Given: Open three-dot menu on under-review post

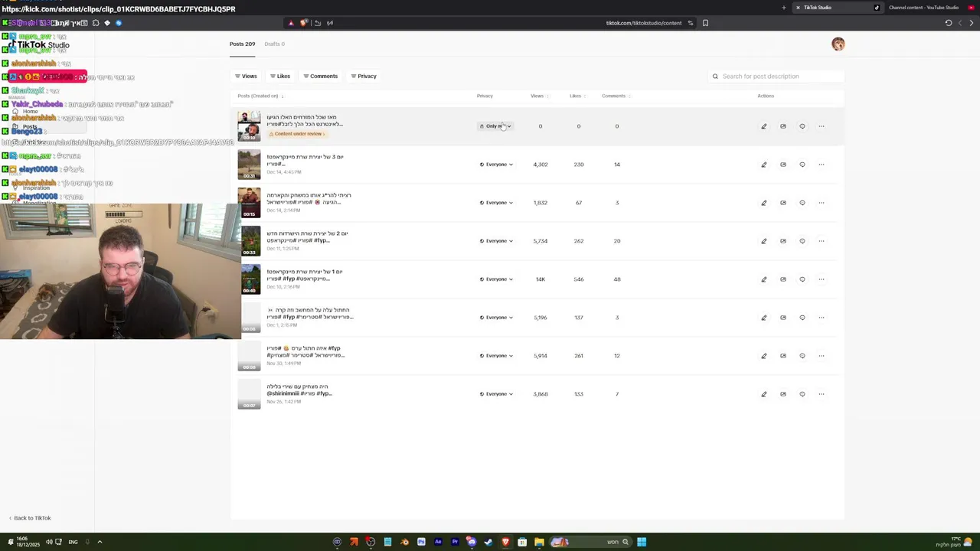Looking at the screenshot, I should tap(821, 126).
